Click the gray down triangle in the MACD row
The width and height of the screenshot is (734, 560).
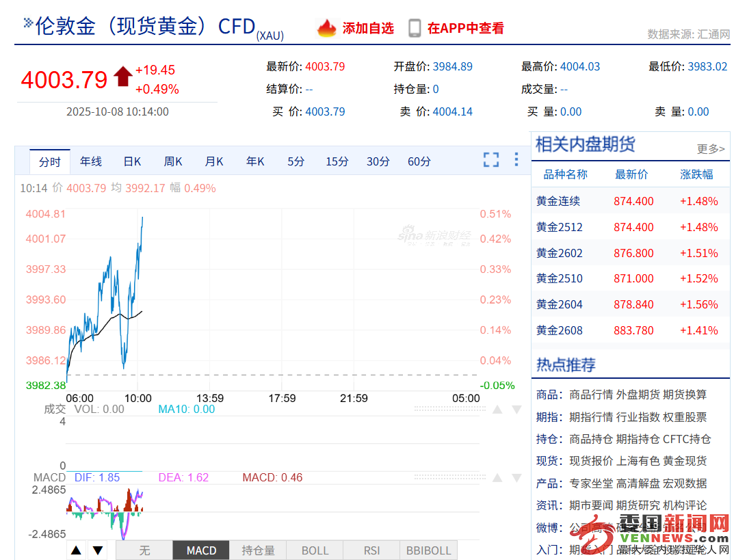tap(516, 478)
